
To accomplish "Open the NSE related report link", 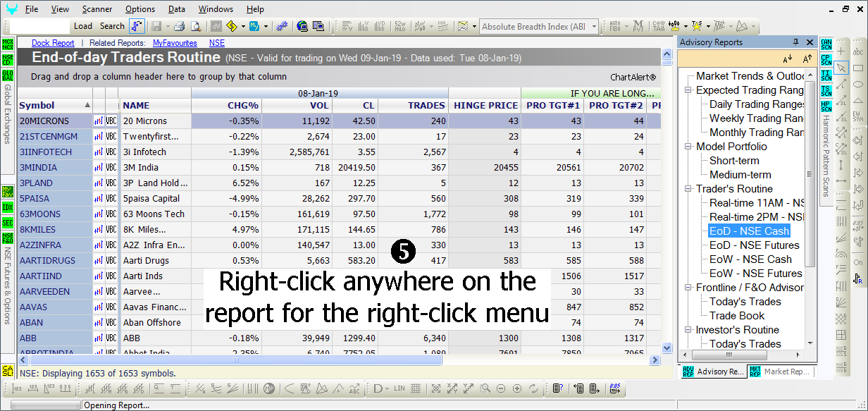I will (217, 43).
